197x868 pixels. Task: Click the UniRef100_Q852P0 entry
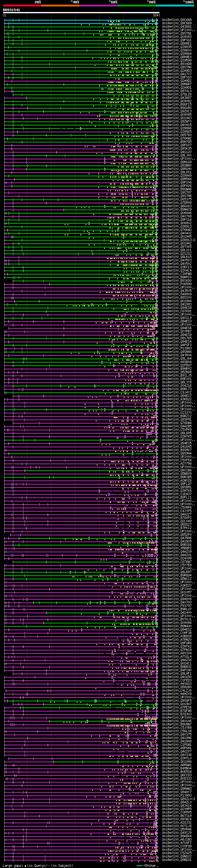pos(176,535)
